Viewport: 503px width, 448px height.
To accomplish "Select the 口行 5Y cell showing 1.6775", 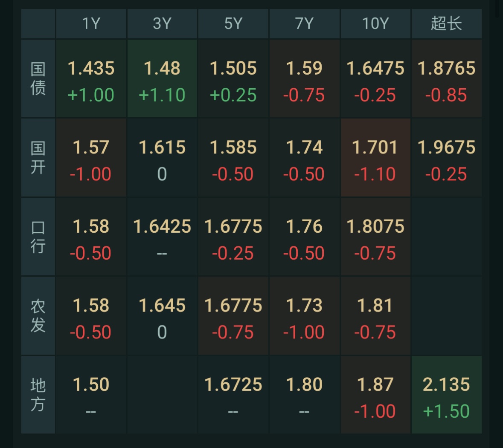I will coord(233,236).
